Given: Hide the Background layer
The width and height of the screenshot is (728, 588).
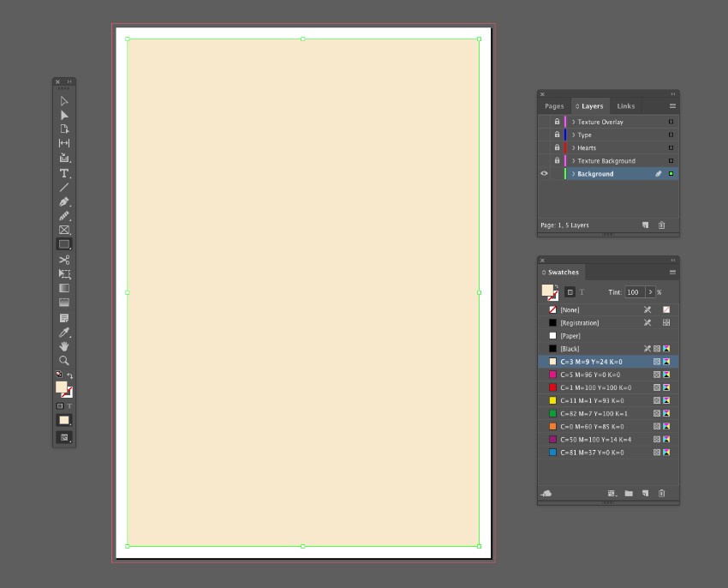Looking at the screenshot, I should point(544,173).
